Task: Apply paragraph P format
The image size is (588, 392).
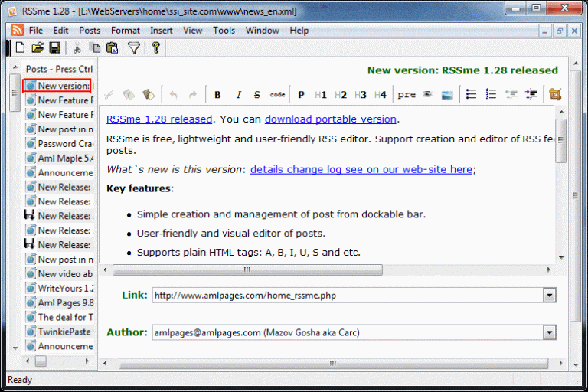Action: (301, 95)
